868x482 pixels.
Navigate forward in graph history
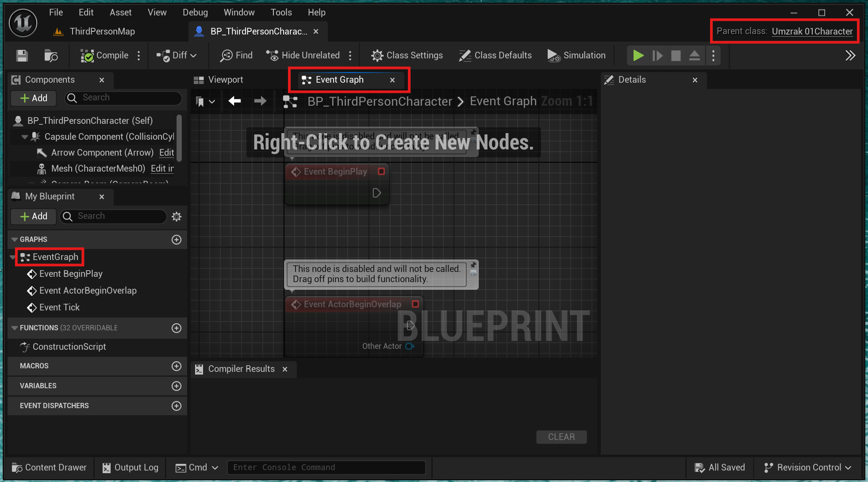coord(260,101)
